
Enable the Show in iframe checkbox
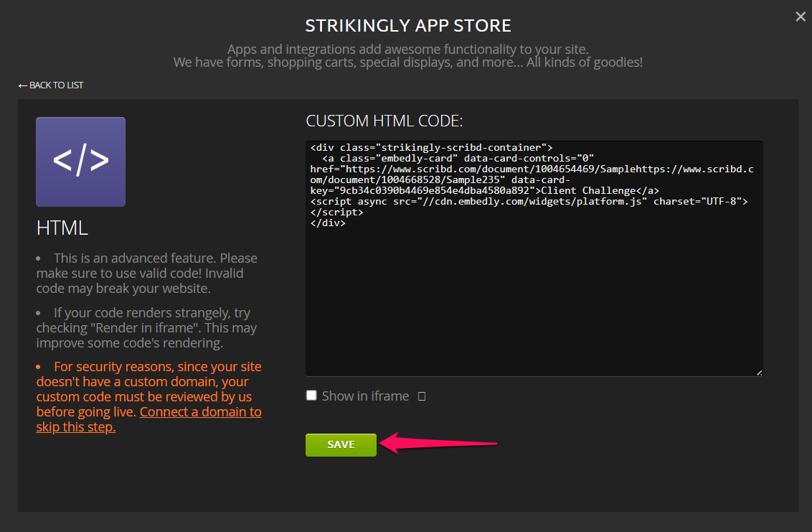311,396
